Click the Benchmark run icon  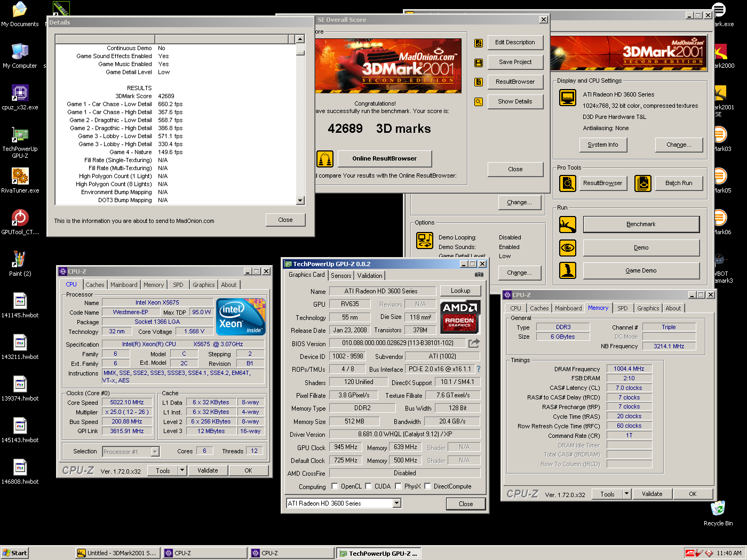point(568,225)
